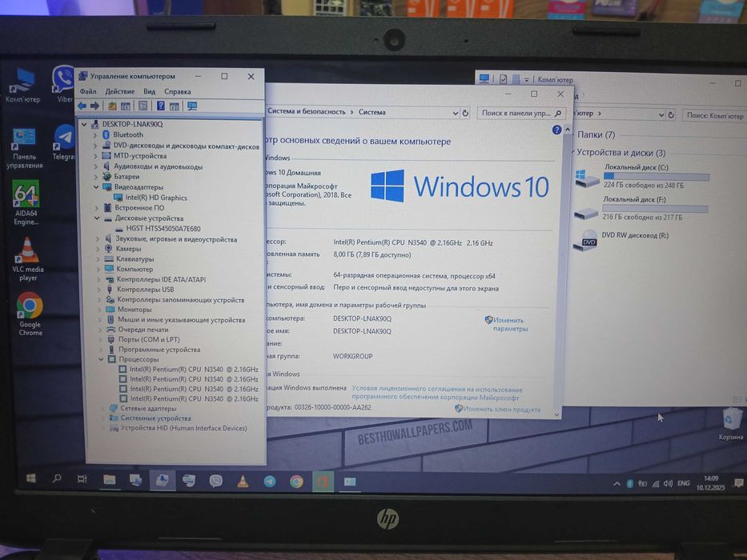Screen dimensions: 747x560
Task: Click the Explorer search box
Action: click(x=715, y=116)
